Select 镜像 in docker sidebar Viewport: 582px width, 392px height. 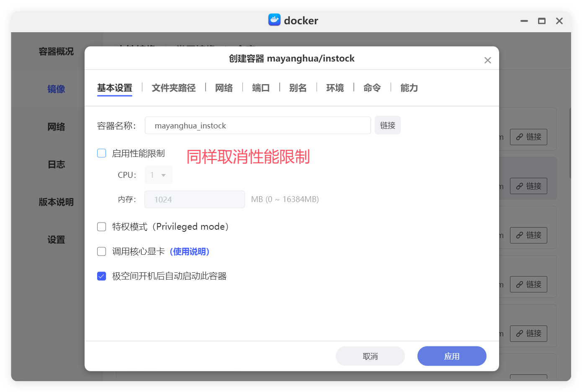(56, 89)
